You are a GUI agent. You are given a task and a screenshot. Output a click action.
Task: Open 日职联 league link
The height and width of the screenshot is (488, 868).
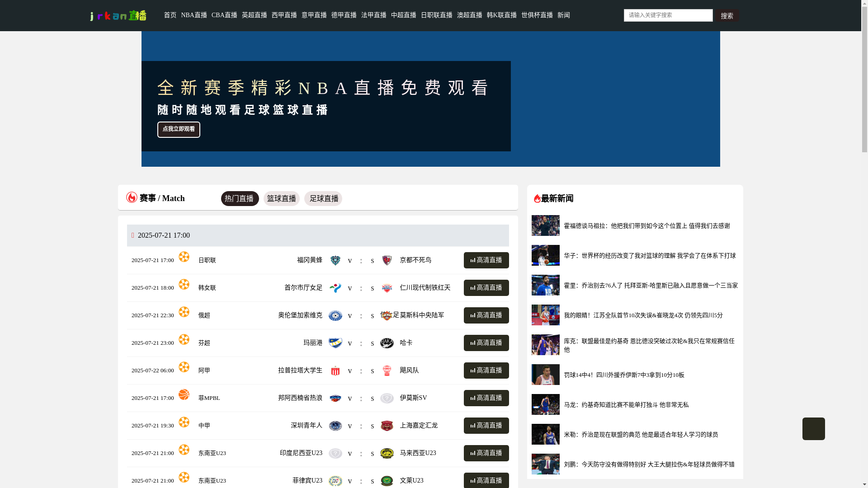(207, 260)
